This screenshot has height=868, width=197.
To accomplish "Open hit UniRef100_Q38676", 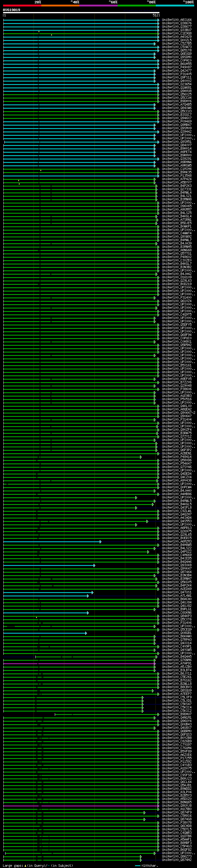I will tap(177, 23).
